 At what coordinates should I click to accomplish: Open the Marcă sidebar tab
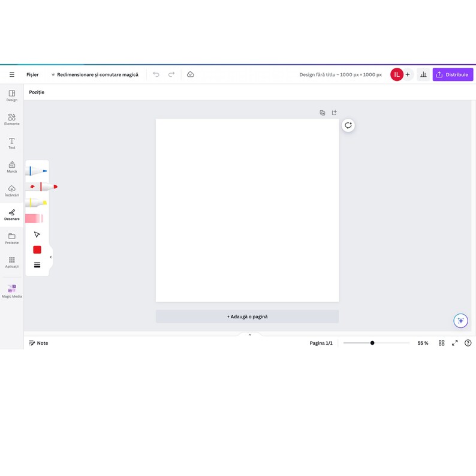click(12, 167)
